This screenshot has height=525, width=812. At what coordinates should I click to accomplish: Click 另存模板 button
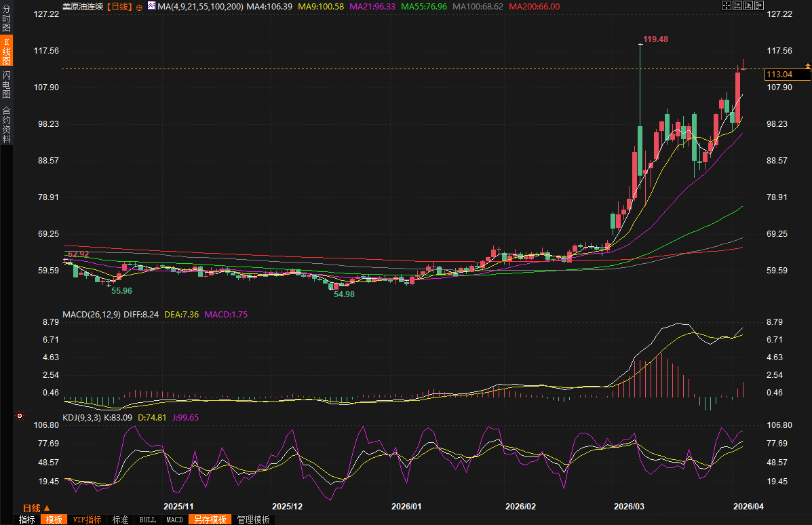(210, 520)
